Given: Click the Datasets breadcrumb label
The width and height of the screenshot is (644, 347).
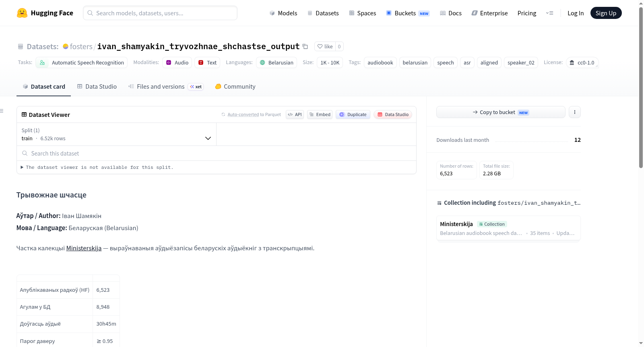Looking at the screenshot, I should 43,46.
